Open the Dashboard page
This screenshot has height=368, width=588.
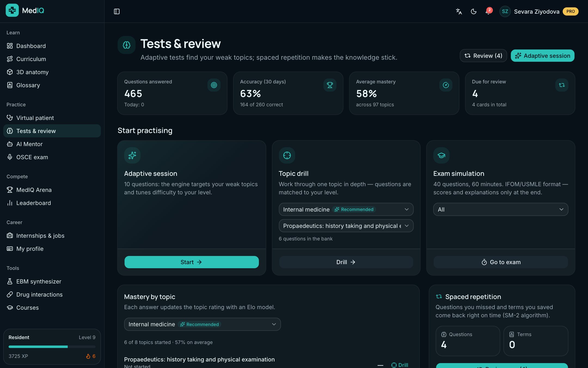pos(52,46)
